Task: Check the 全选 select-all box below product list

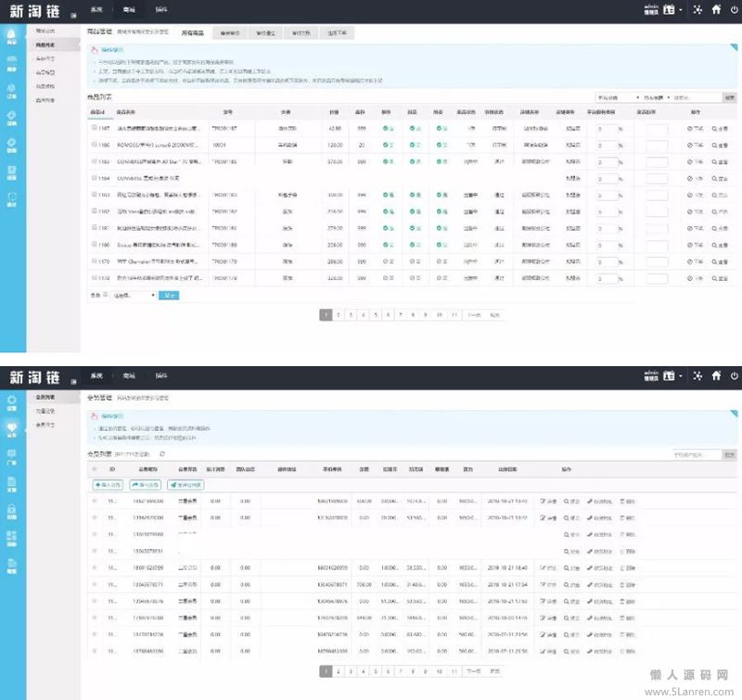Action: point(104,295)
